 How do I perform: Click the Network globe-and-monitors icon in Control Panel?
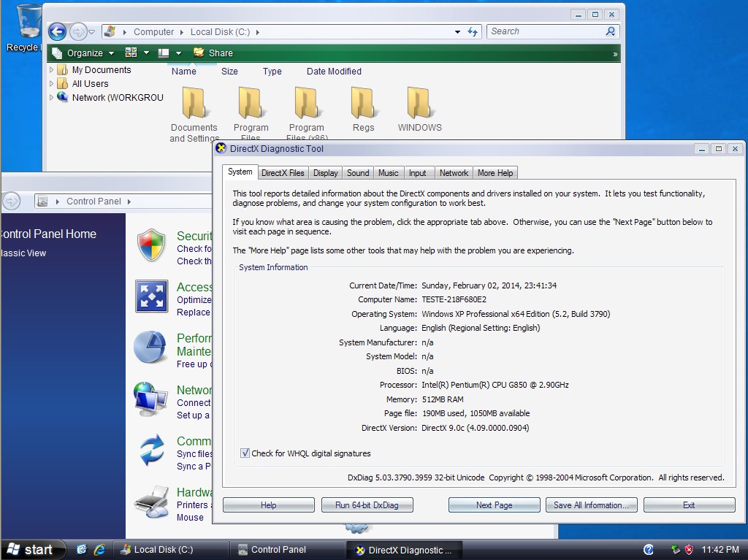(150, 399)
